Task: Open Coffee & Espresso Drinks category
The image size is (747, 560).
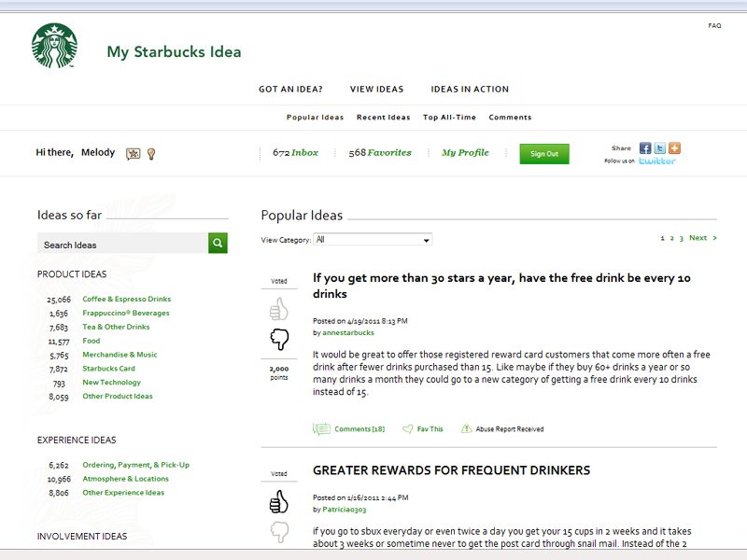Action: pyautogui.click(x=127, y=299)
